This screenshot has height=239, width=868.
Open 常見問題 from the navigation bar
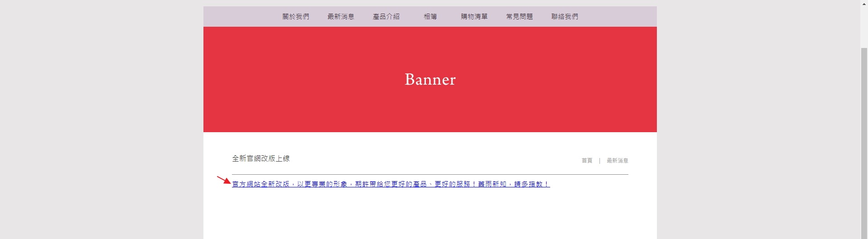pos(519,17)
